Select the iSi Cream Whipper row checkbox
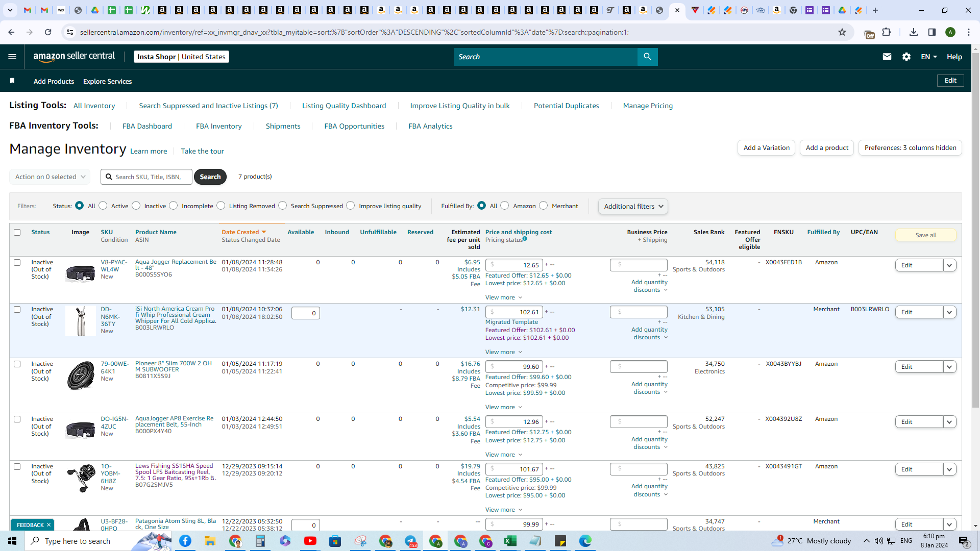This screenshot has width=980, height=551. 17,309
